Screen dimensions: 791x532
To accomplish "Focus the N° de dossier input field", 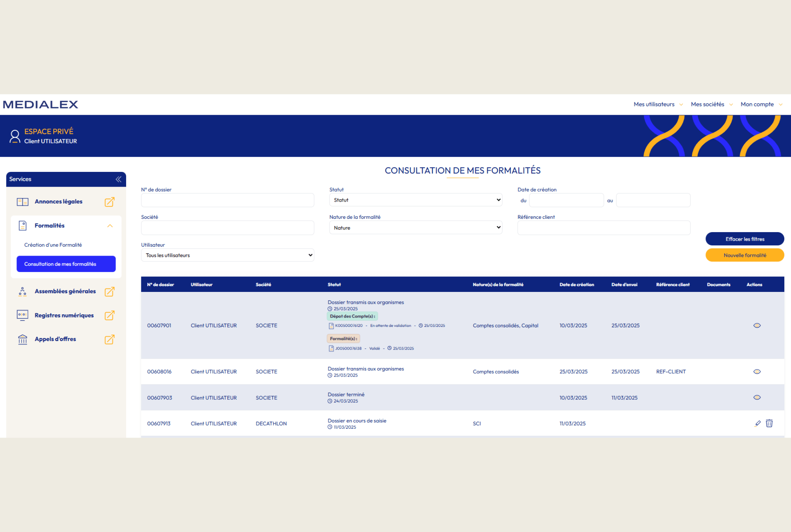I will click(x=228, y=200).
